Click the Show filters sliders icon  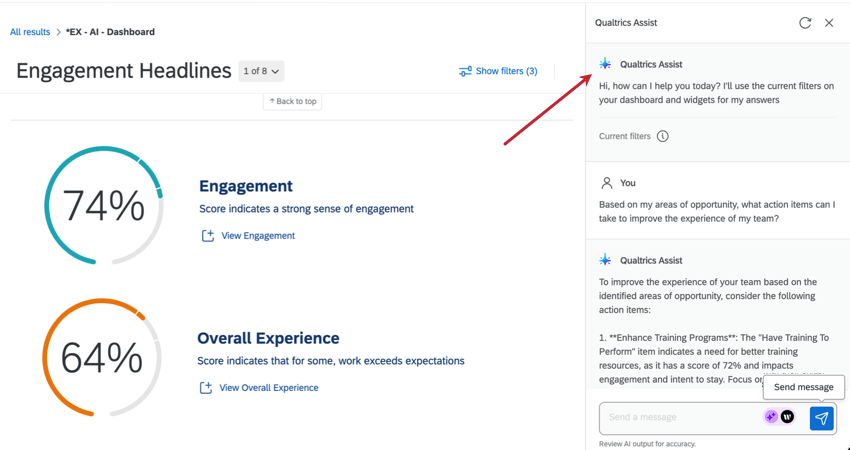pos(465,72)
